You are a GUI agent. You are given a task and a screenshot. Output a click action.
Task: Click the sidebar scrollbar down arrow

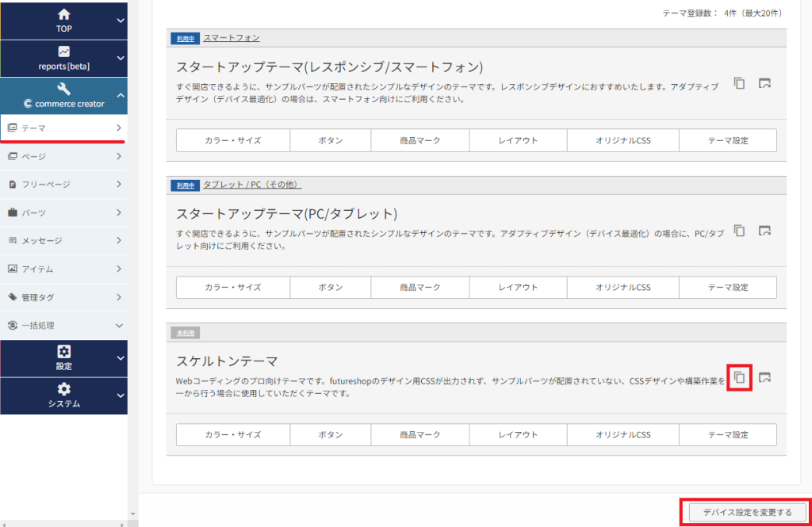(132, 514)
